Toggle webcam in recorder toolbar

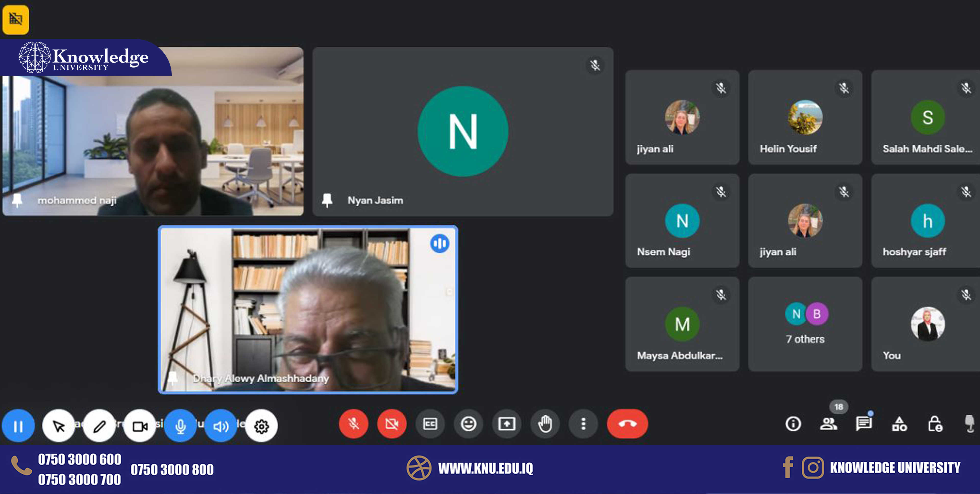tap(140, 426)
